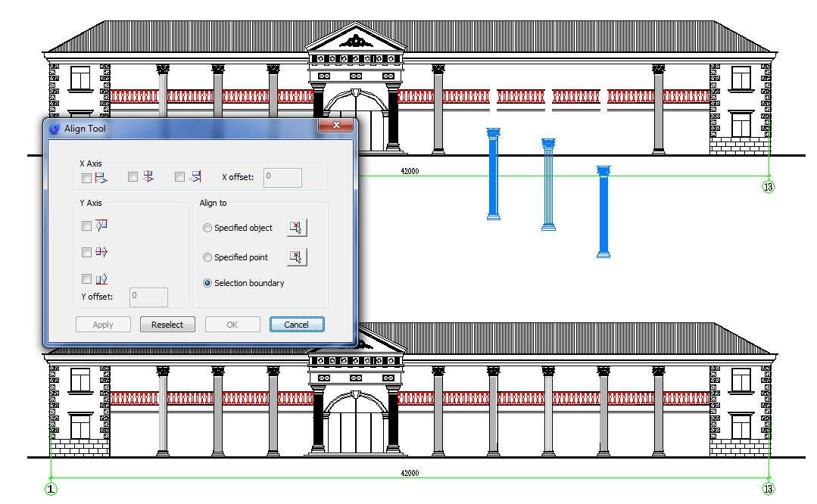Select the tall blue column in the drawing
This screenshot has width=817, height=504.
tap(493, 174)
